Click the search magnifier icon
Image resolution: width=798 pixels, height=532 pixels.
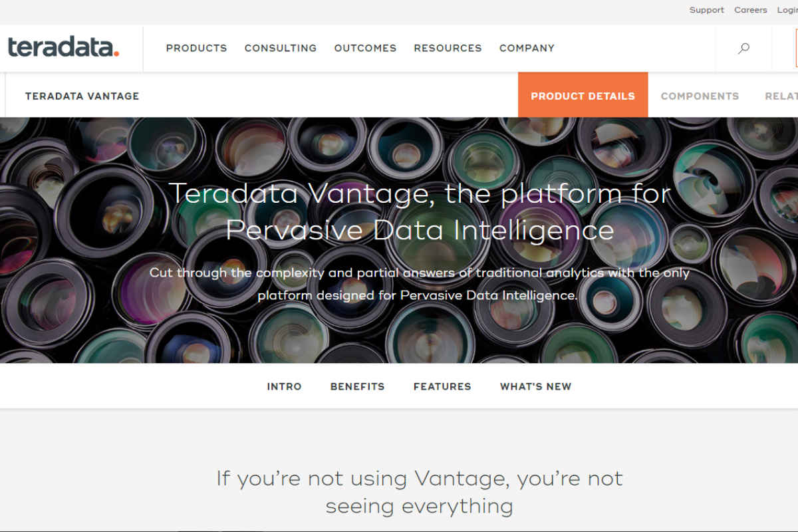(x=743, y=48)
